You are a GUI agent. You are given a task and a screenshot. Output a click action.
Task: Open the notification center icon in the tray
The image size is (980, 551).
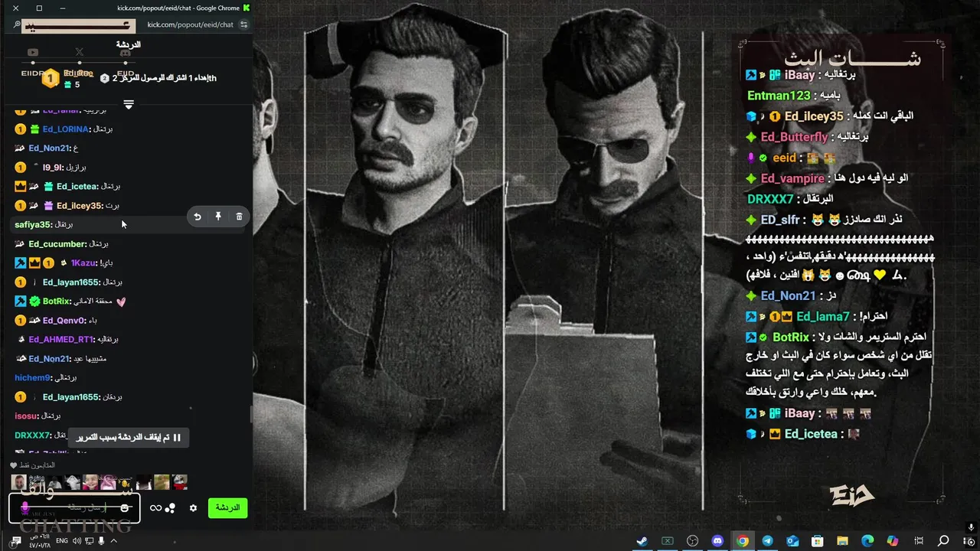click(16, 540)
